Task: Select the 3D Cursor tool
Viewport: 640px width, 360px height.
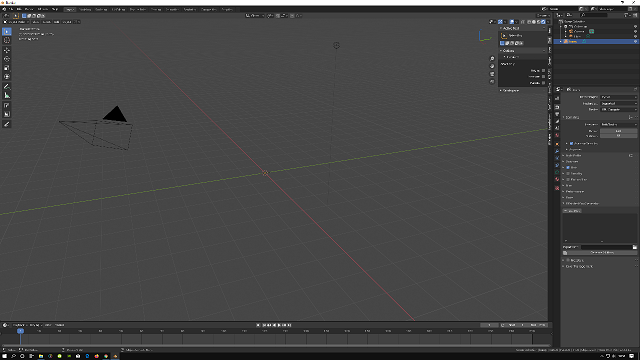Action: tap(7, 40)
